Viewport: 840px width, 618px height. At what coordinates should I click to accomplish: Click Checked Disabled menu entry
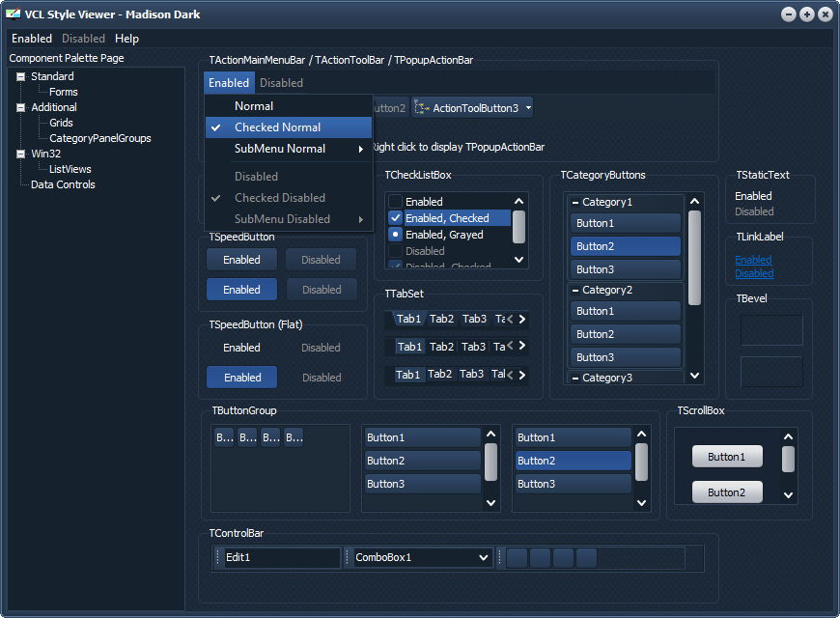click(289, 198)
